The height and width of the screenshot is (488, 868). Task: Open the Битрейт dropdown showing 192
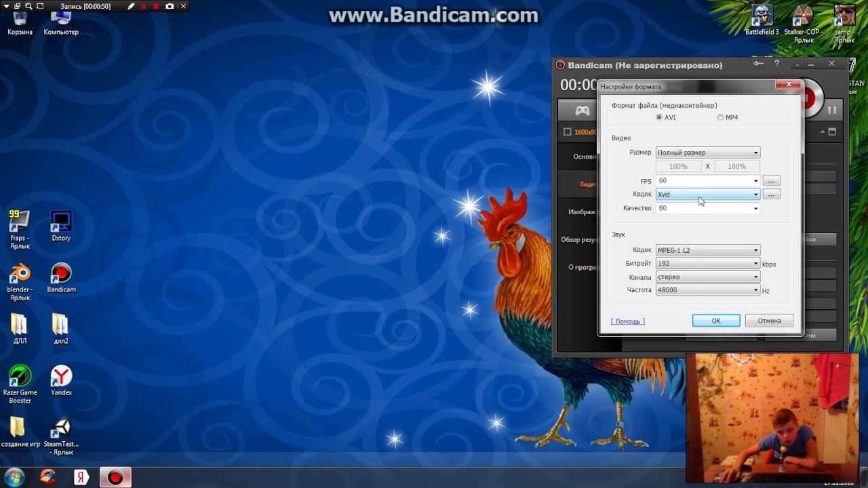click(708, 264)
